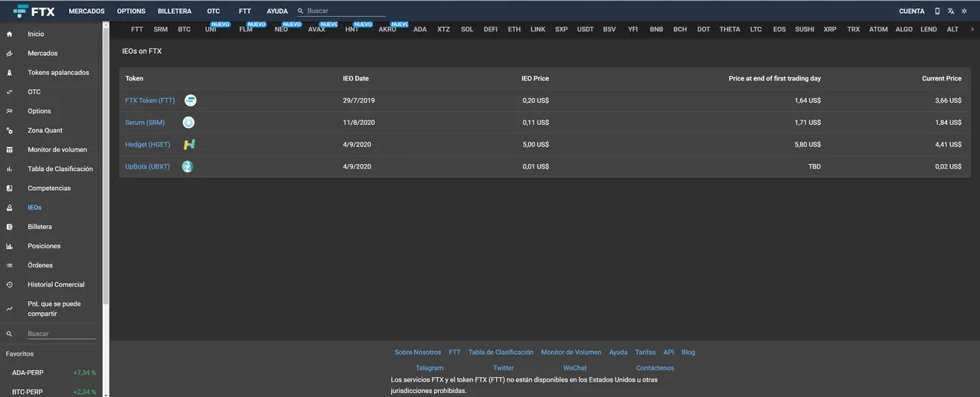Viewport: 980px width, 397px height.
Task: Open the Twitter footer link
Action: pyautogui.click(x=504, y=368)
